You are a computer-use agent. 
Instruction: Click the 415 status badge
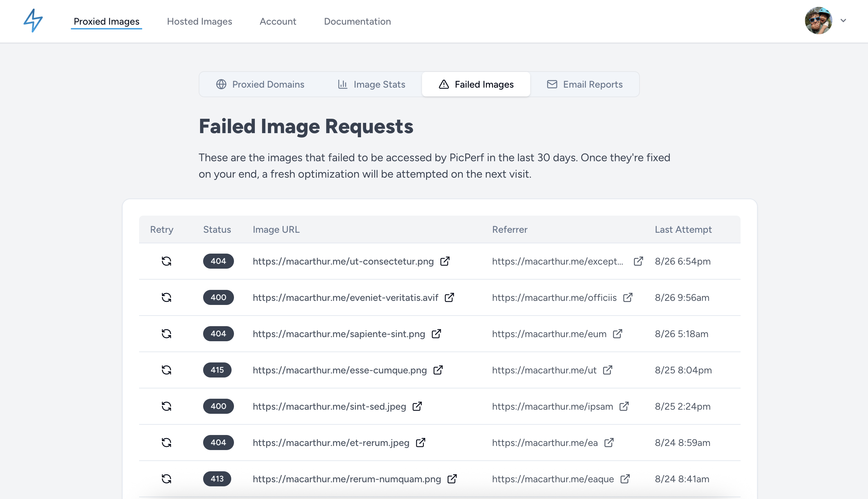coord(217,370)
